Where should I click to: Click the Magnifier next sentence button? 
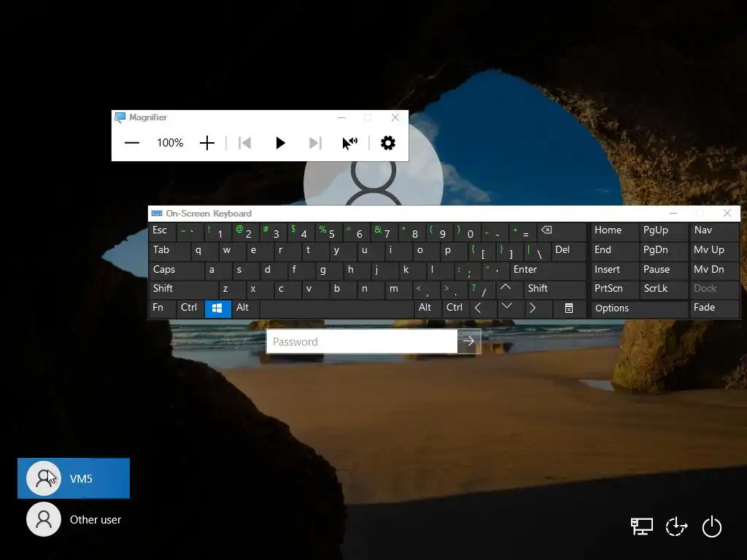[315, 143]
